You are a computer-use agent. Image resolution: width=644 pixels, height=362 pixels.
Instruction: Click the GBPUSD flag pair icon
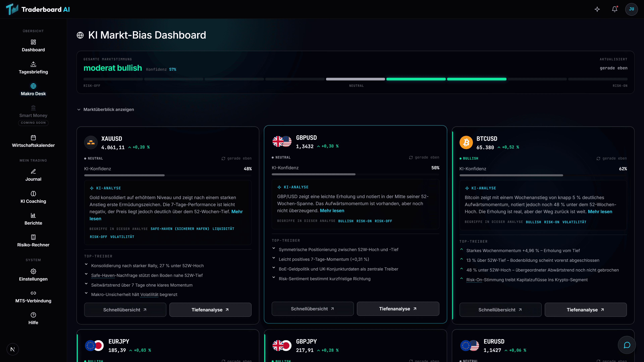(x=282, y=141)
